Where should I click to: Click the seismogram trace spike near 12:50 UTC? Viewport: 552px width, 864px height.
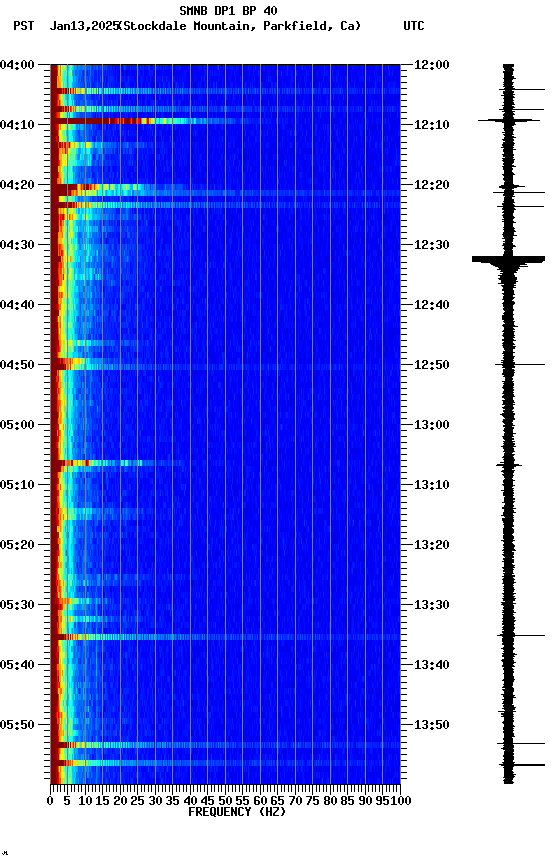tap(519, 365)
